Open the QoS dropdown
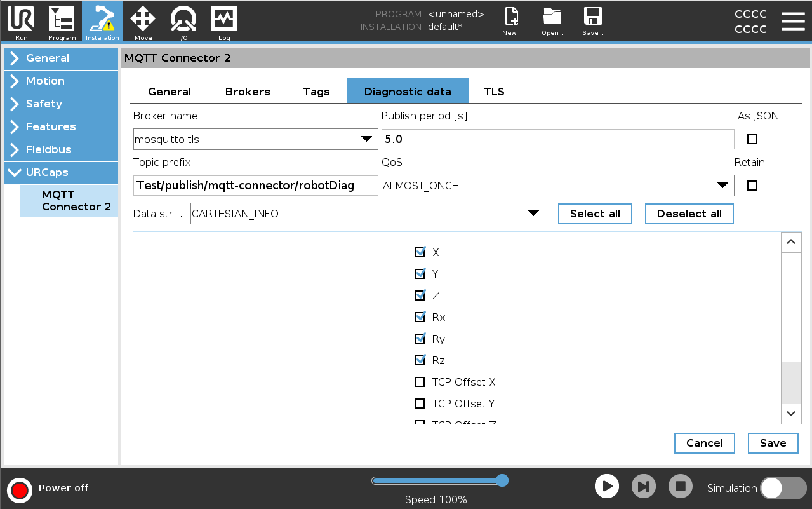 click(557, 186)
